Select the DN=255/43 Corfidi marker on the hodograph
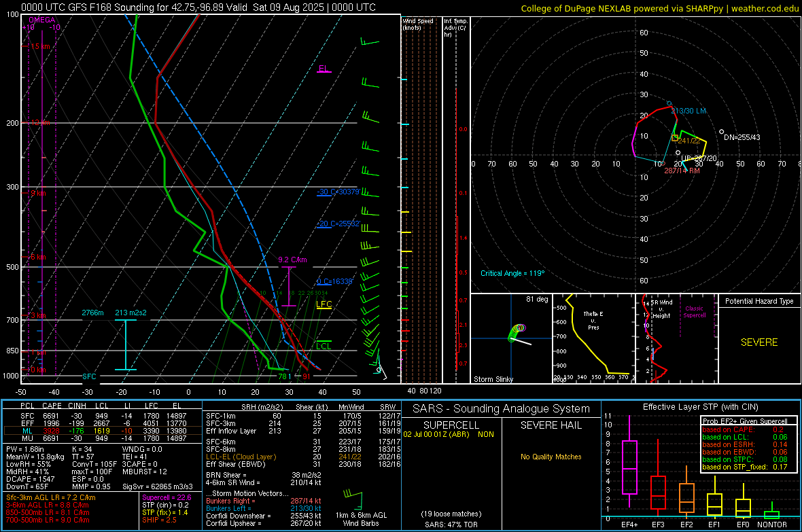This screenshot has height=532, width=802. click(742, 137)
